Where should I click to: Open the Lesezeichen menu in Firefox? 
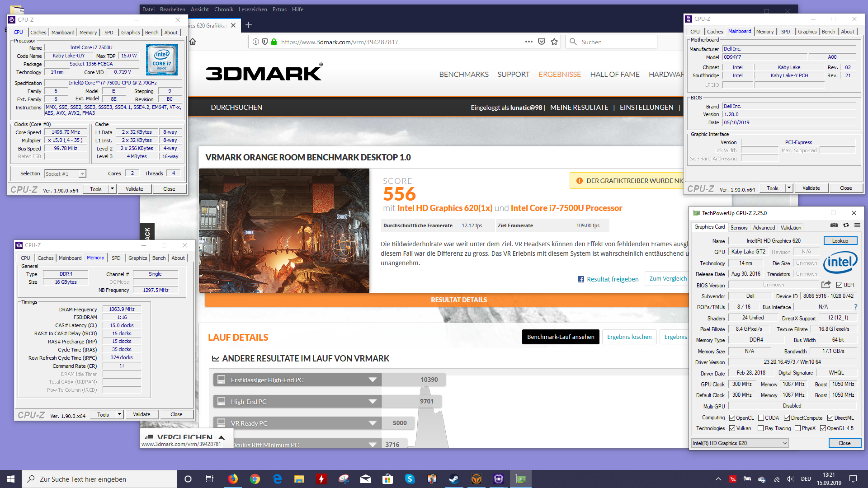253,9
